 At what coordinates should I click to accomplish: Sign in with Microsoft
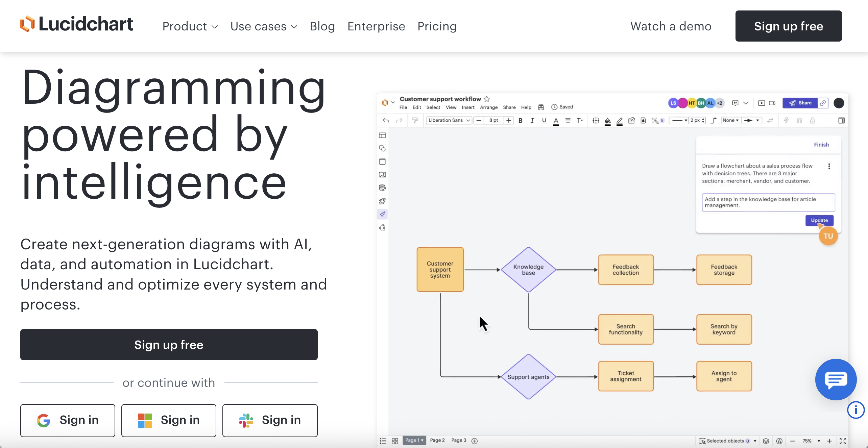[169, 420]
